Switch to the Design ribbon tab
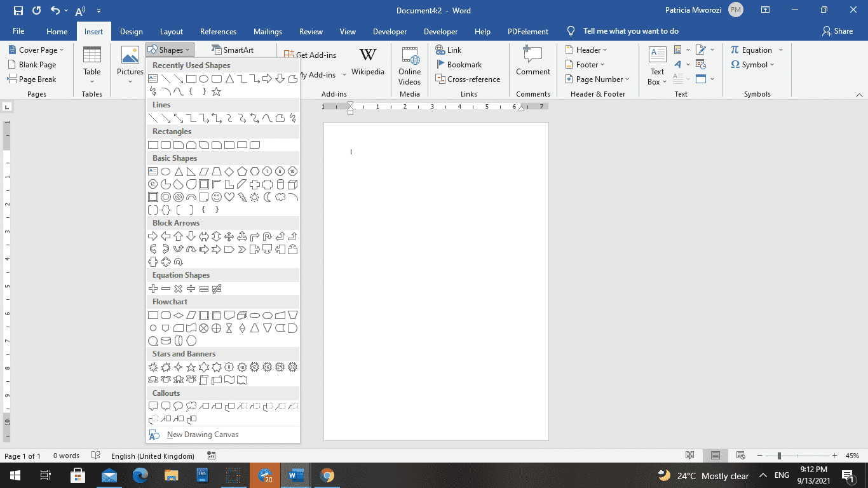 click(131, 31)
